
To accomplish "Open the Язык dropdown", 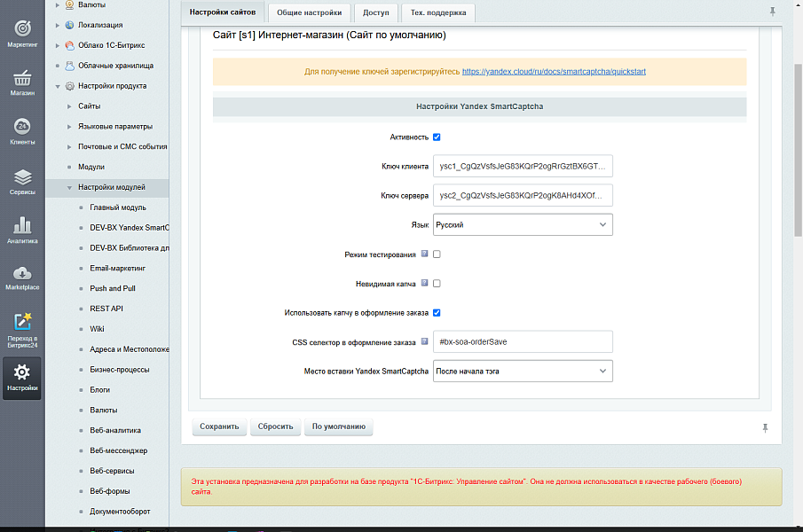I will pos(522,224).
